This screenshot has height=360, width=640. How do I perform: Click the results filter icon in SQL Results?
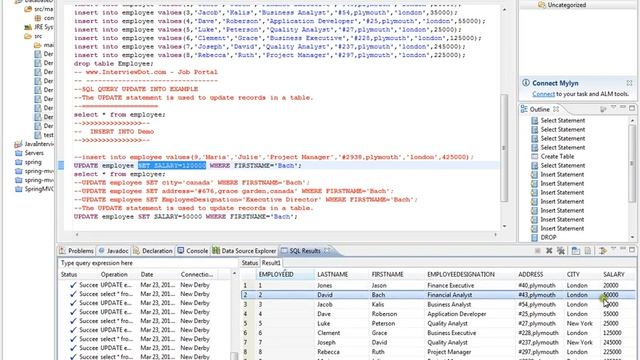(602, 251)
